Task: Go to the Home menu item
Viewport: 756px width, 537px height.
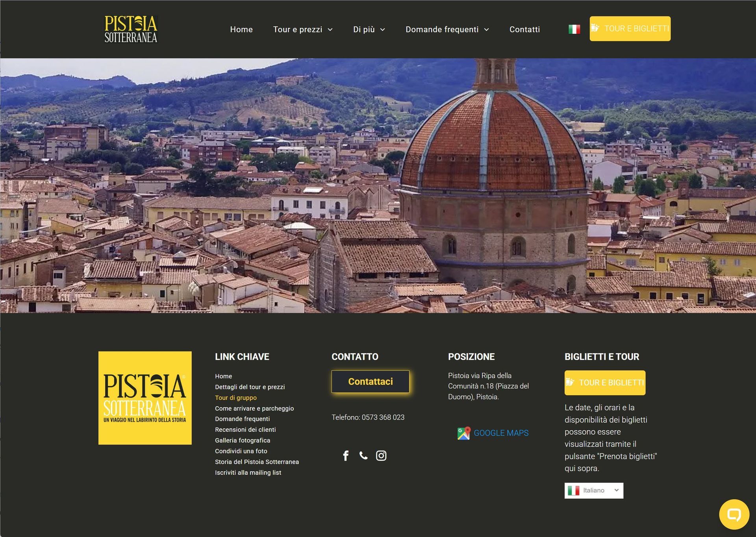Action: click(x=241, y=30)
